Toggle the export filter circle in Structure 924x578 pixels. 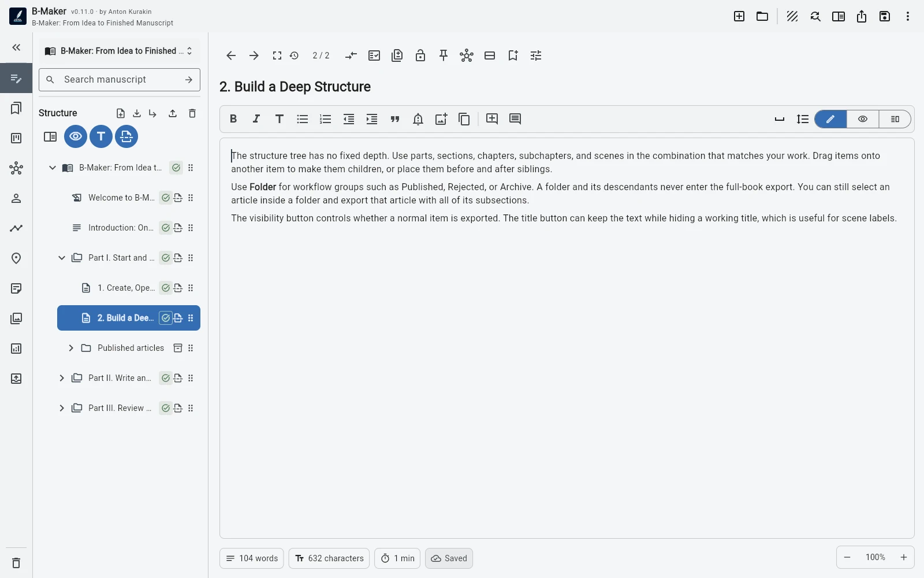(126, 136)
